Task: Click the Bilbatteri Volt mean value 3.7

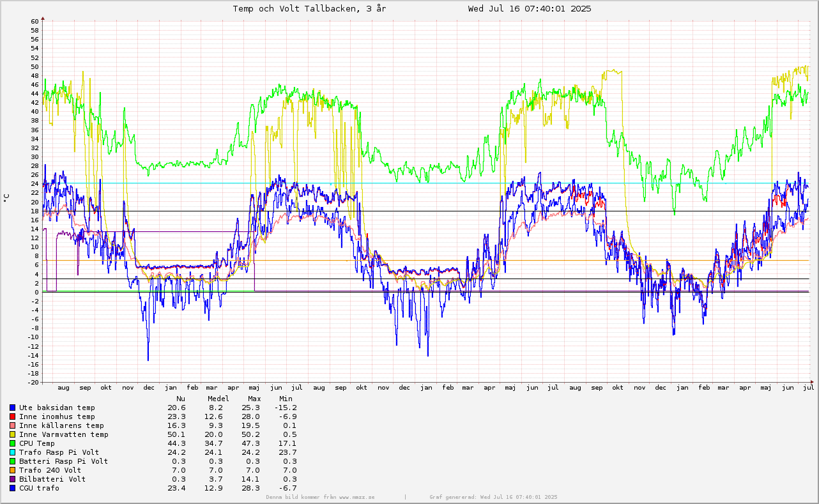Action: coord(215,479)
